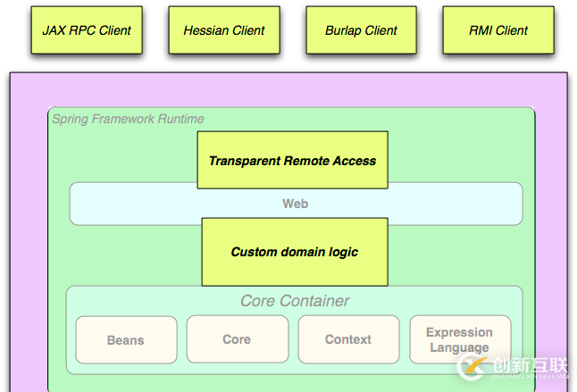The width and height of the screenshot is (577, 392).
Task: Click the Spring Framework Runtime label
Action: 128,119
